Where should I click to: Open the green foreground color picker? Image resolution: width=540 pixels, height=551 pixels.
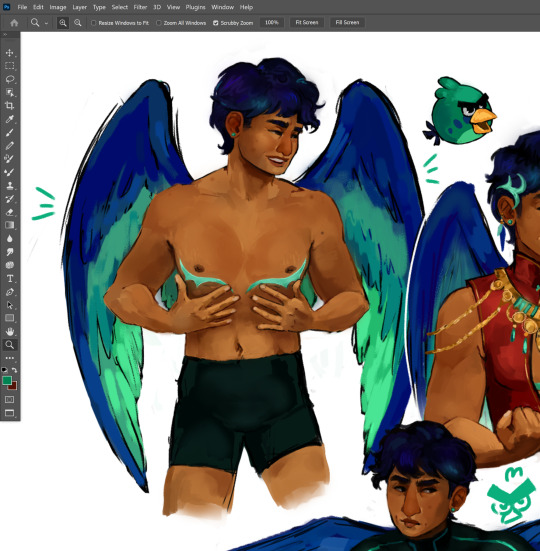click(x=7, y=381)
